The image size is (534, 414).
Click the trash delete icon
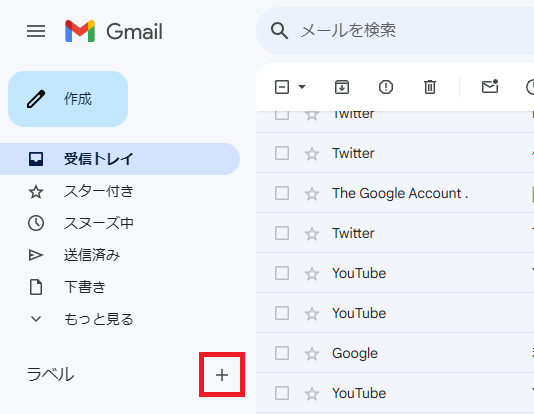tap(430, 87)
